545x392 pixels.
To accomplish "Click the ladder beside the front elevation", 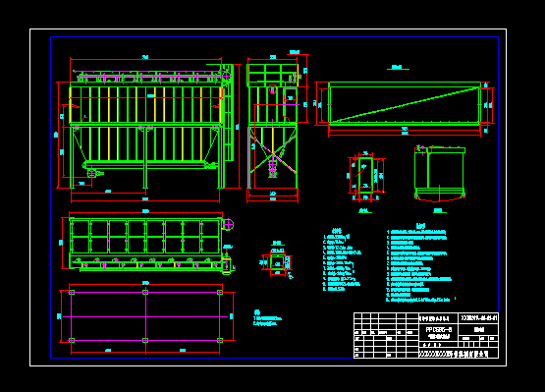I will [229, 112].
